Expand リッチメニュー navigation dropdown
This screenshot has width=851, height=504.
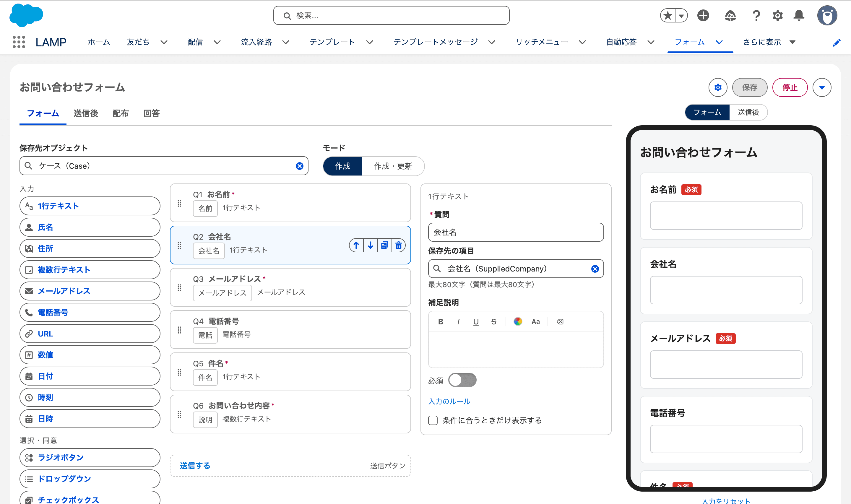pos(582,42)
